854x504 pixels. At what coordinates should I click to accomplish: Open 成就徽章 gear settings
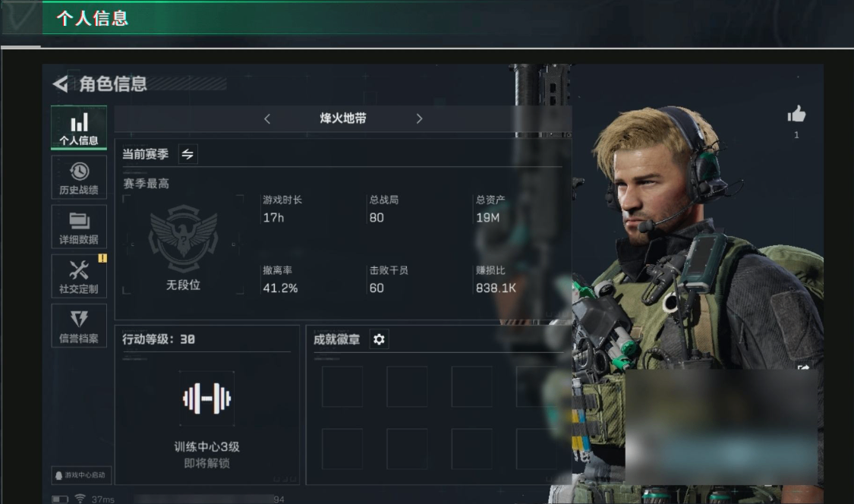click(379, 339)
